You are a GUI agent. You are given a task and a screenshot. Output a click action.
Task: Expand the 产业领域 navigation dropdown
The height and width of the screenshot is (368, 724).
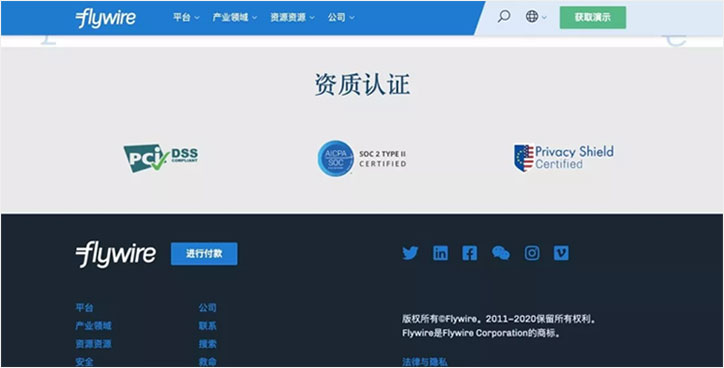point(235,18)
